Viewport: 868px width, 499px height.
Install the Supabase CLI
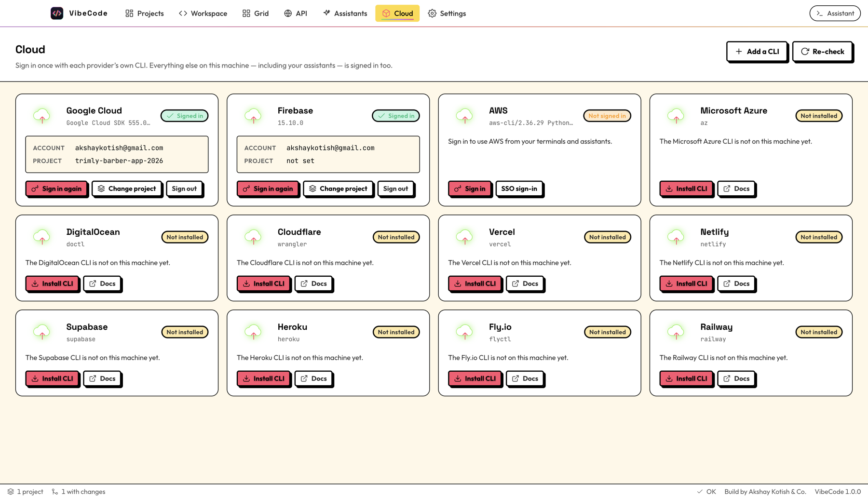(x=52, y=378)
